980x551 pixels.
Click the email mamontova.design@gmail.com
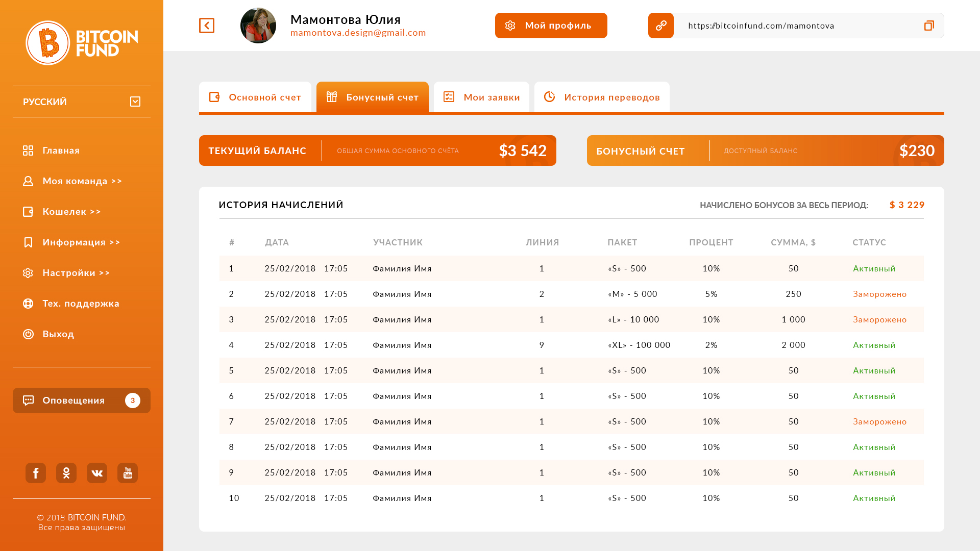click(x=358, y=33)
